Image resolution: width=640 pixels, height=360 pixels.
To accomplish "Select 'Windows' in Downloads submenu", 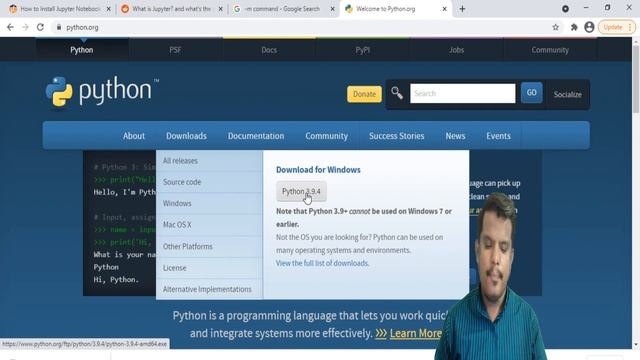I will click(x=209, y=203).
